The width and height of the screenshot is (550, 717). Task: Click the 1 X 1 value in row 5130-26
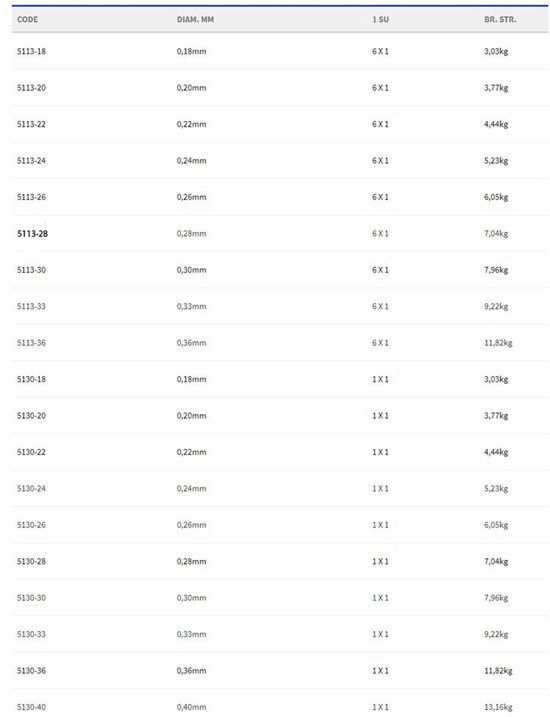[380, 525]
